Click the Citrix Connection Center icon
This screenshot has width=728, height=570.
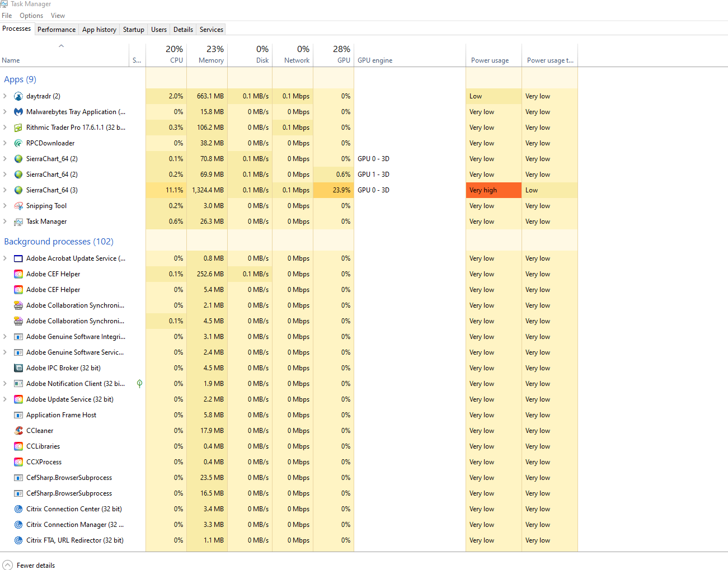coord(18,509)
